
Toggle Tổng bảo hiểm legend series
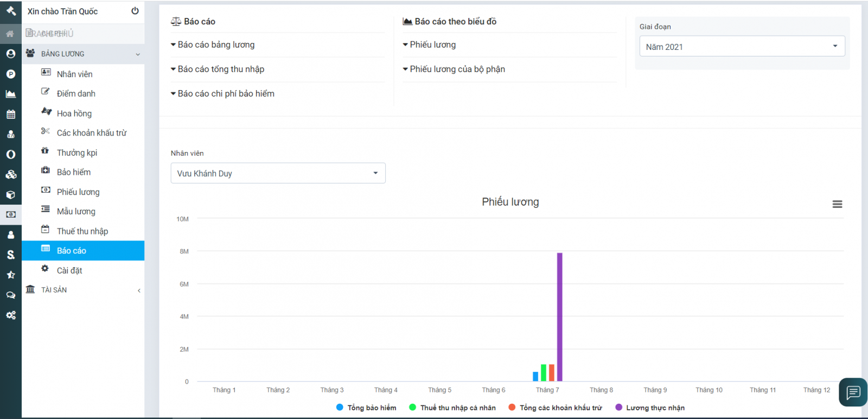point(366,408)
